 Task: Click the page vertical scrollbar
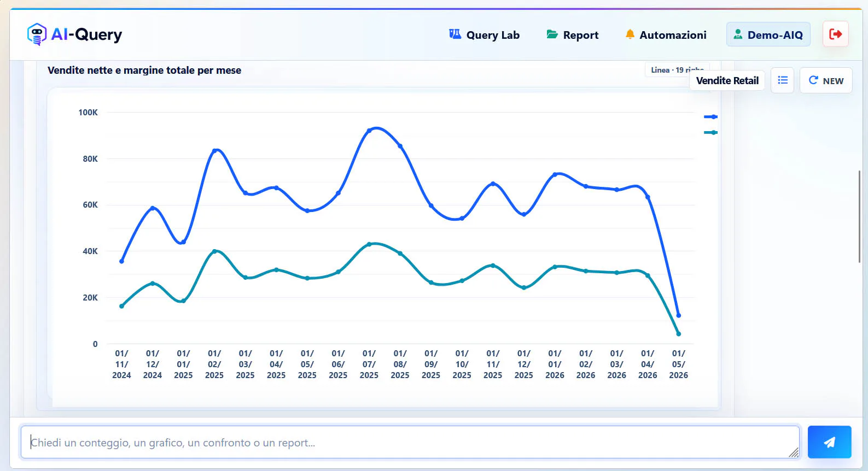[x=859, y=216]
